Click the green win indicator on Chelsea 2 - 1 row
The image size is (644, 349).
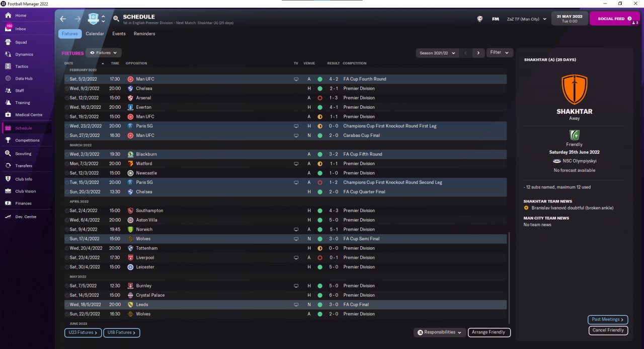[319, 89]
